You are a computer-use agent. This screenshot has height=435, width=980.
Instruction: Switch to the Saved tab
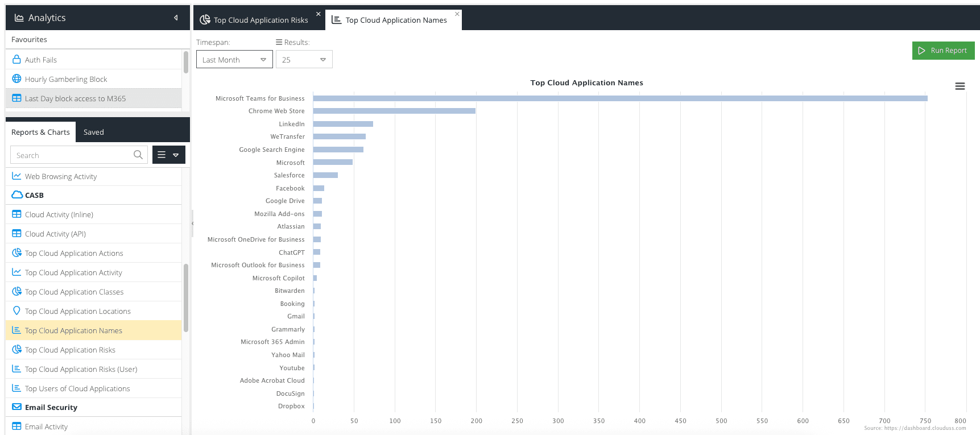[94, 132]
